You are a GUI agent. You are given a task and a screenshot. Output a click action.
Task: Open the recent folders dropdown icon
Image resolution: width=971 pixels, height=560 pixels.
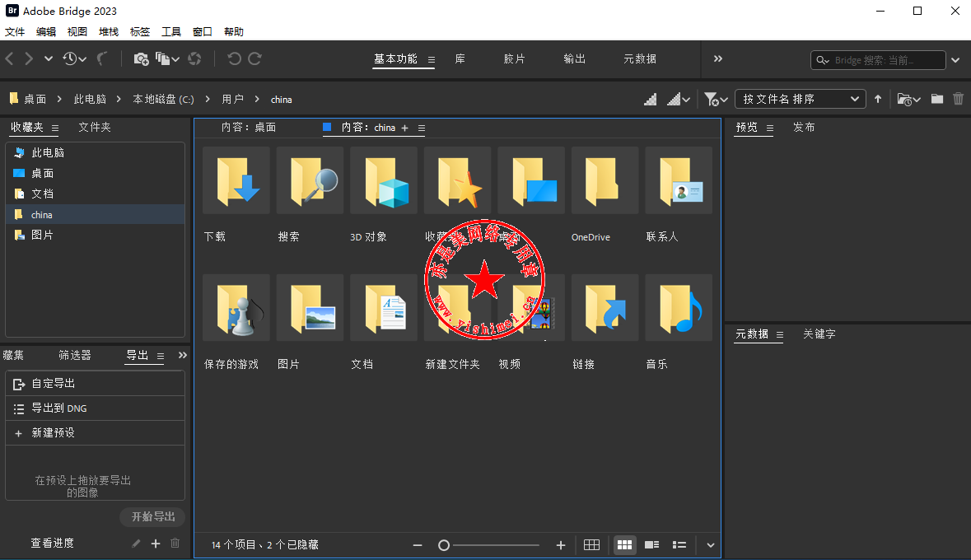coord(908,99)
